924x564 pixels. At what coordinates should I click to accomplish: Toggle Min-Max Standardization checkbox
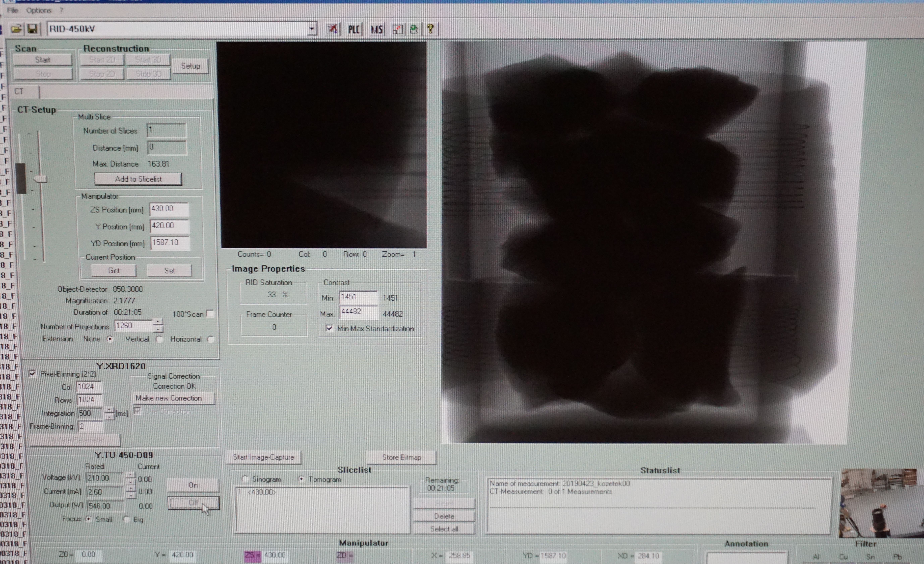click(330, 328)
